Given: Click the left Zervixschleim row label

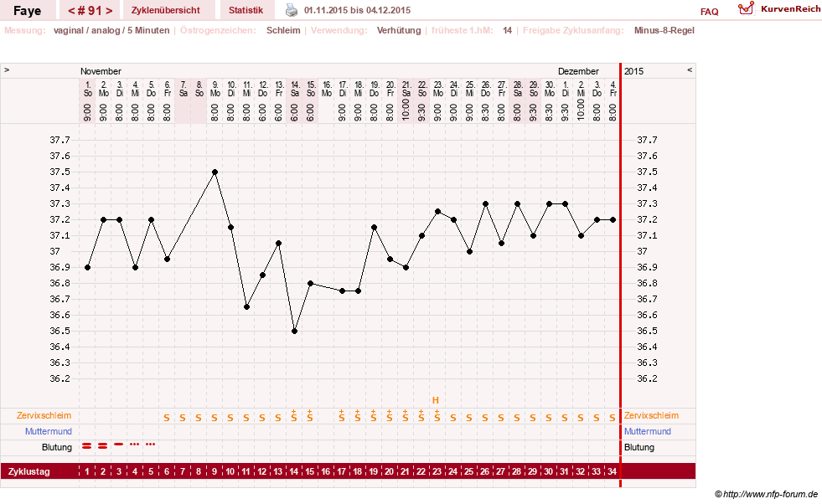Looking at the screenshot, I should pos(44,415).
